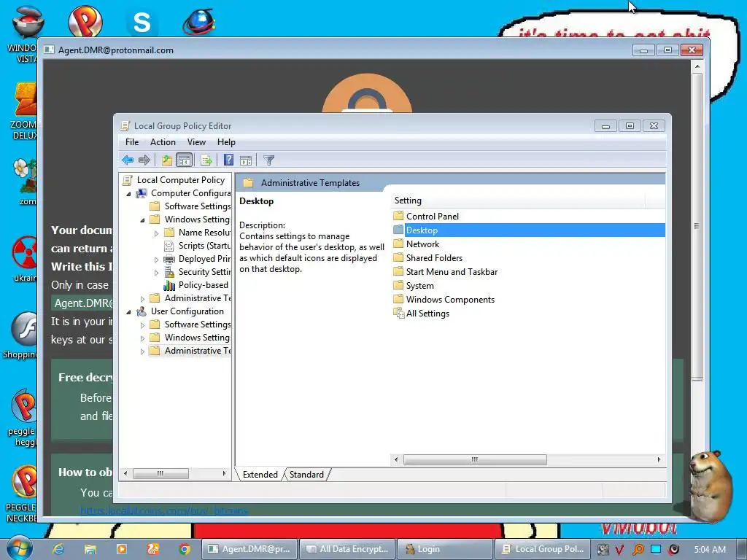This screenshot has width=747, height=560.
Task: Click the Control Panel folder icon
Action: (398, 216)
